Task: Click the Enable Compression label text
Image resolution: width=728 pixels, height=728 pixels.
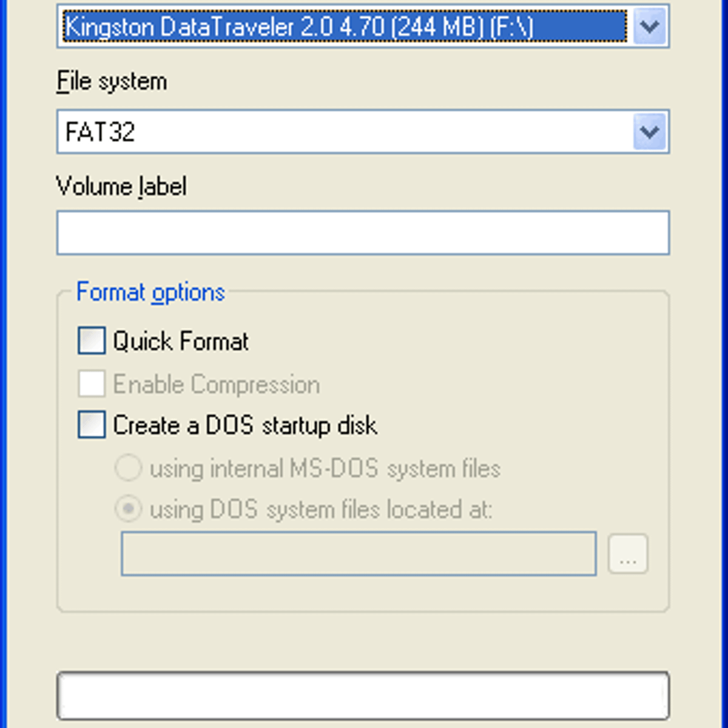Action: coord(217,385)
